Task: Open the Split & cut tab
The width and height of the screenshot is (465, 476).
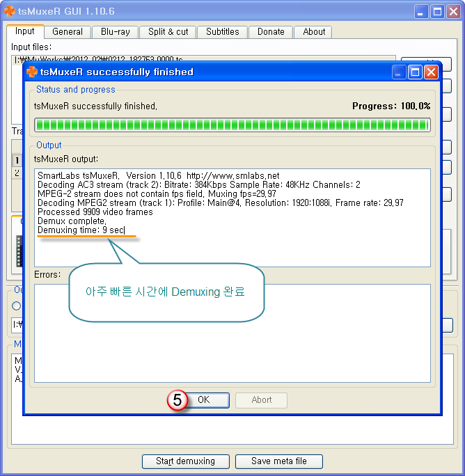Action: click(x=168, y=32)
